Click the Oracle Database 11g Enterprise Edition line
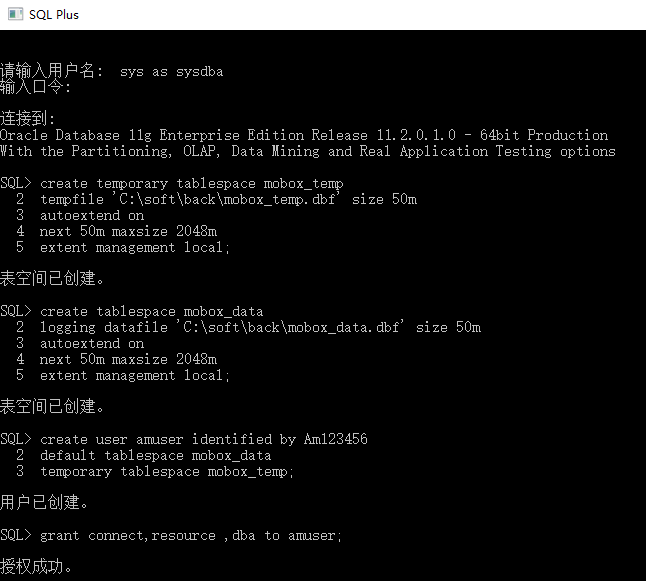Image resolution: width=646 pixels, height=581 pixels. (x=304, y=135)
